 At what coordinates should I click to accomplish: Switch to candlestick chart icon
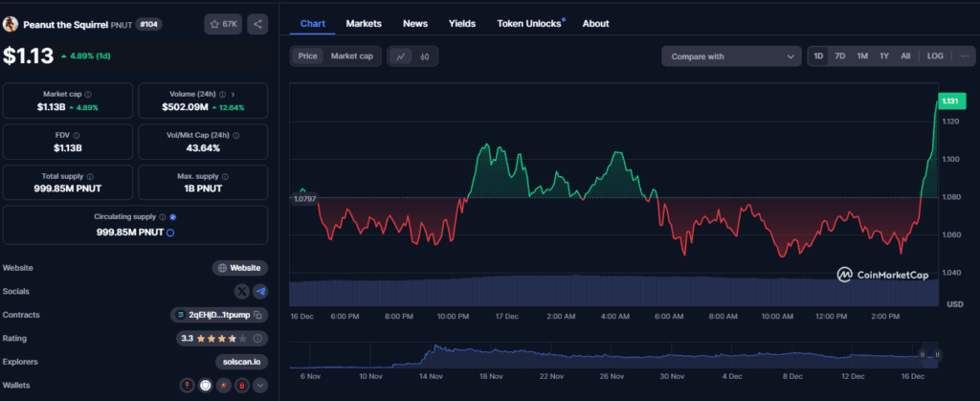pos(425,56)
